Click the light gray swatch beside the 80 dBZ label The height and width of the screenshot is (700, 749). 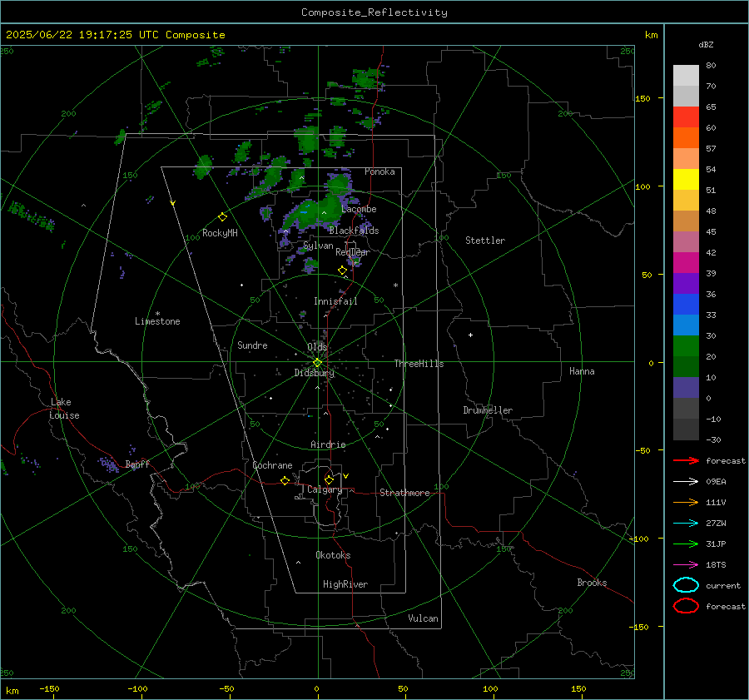tap(686, 76)
